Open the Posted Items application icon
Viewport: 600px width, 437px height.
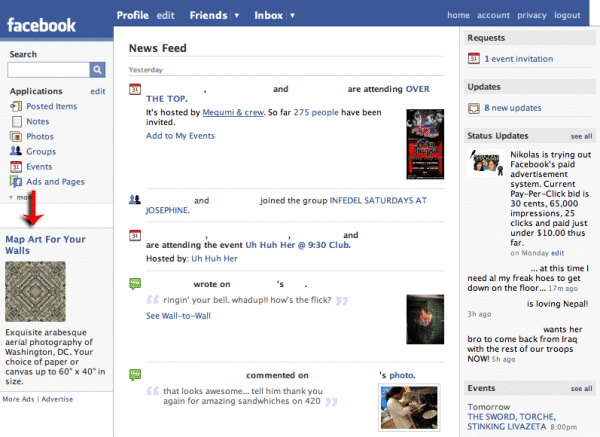tap(16, 107)
